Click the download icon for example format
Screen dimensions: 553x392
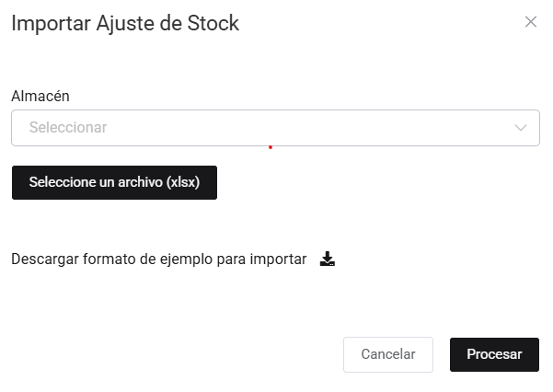328,259
